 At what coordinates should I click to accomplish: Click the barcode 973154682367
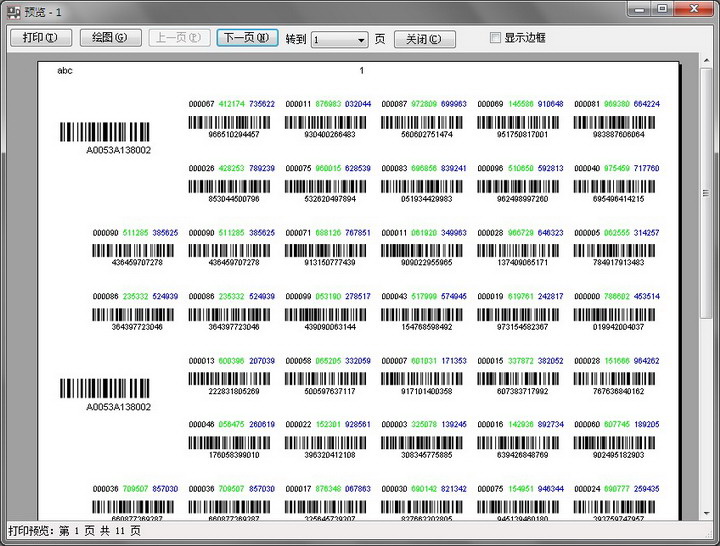518,315
